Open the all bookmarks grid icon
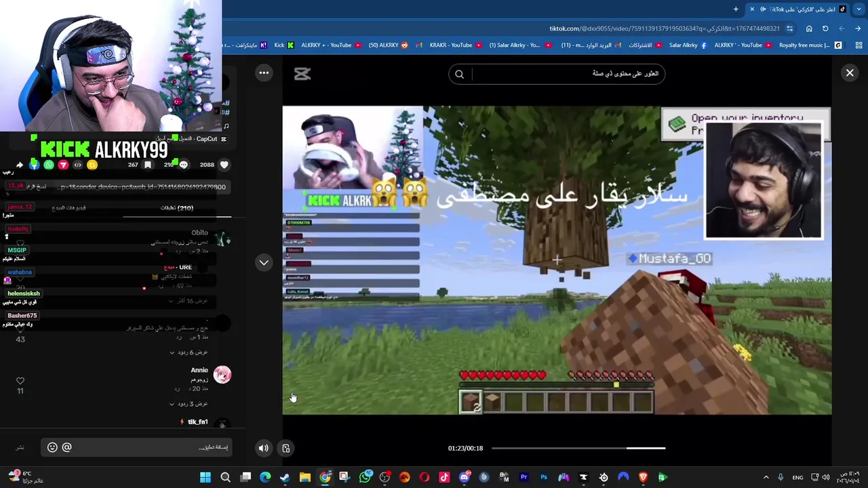Image resolution: width=868 pixels, height=488 pixels. [x=859, y=45]
